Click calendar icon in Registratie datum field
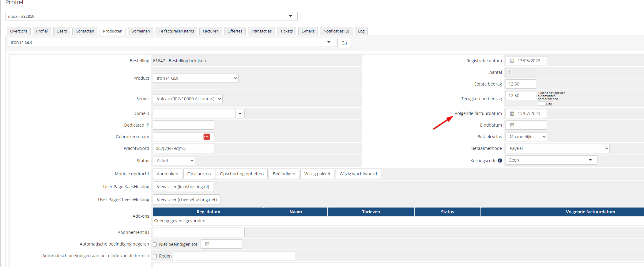 tap(512, 61)
